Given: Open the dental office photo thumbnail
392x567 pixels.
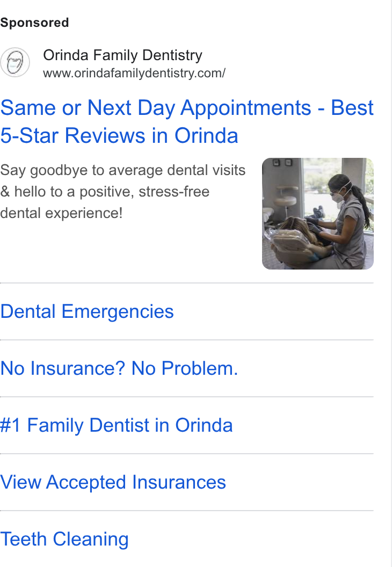Looking at the screenshot, I should coord(317,213).
